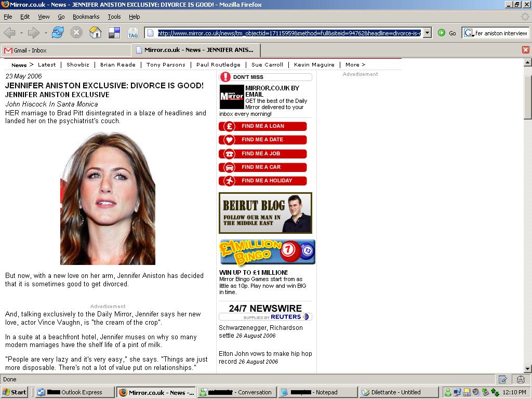Open the Home page icon
This screenshot has height=399, width=532.
[x=96, y=33]
